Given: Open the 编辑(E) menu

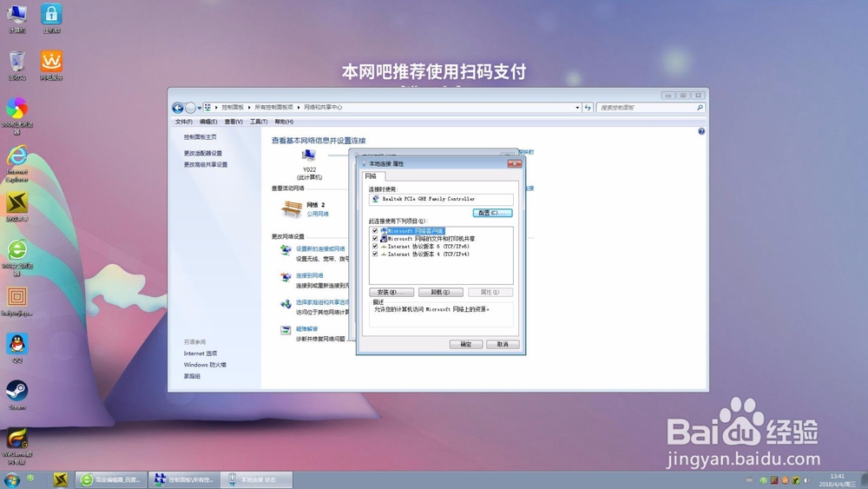Looking at the screenshot, I should [208, 122].
